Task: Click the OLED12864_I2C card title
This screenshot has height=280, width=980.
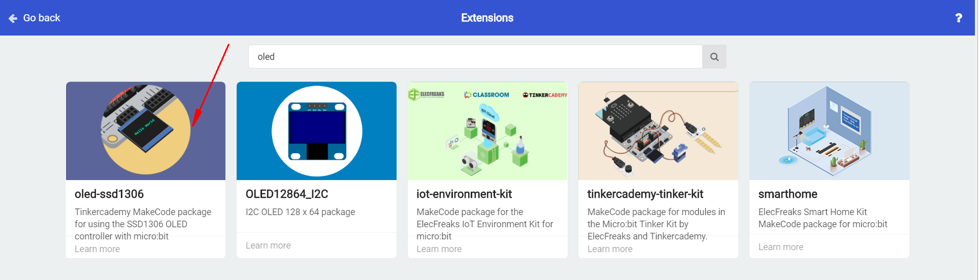Action: coord(287,194)
